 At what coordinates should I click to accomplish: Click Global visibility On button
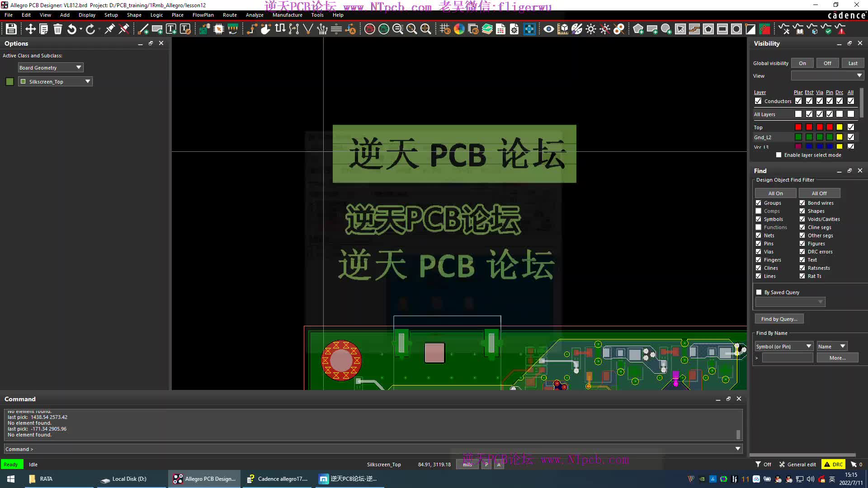[802, 63]
